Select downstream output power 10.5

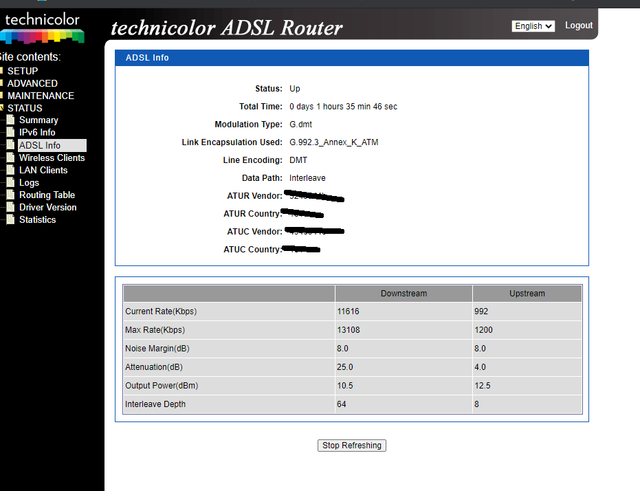[x=345, y=386]
